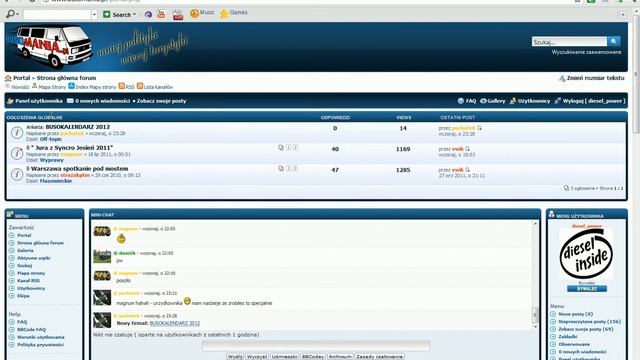The width and height of the screenshot is (640, 360).
Task: Open Index Mapy strony link
Action: [x=96, y=87]
